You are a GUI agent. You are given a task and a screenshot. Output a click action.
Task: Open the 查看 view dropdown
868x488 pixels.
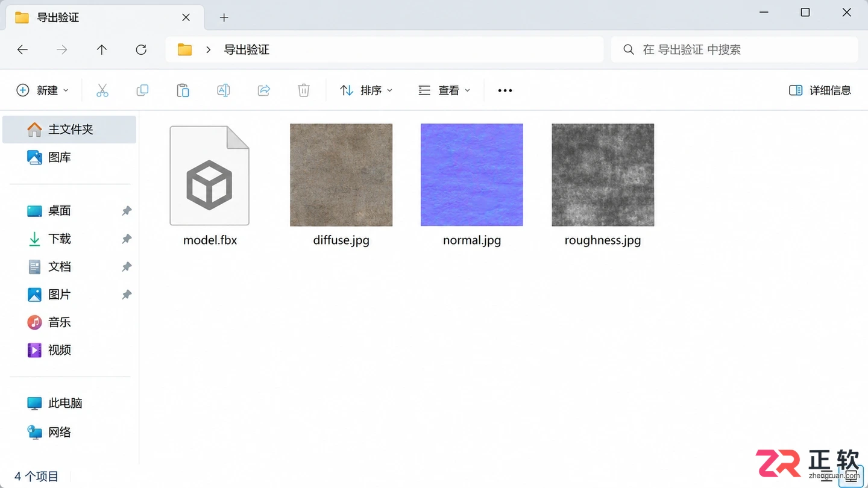click(x=444, y=90)
